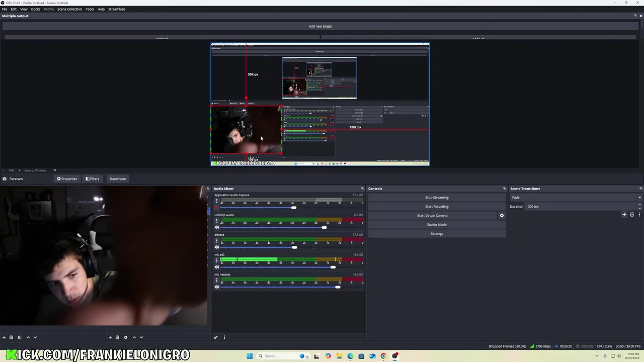Increase transition duration with up stepper

tap(639, 205)
